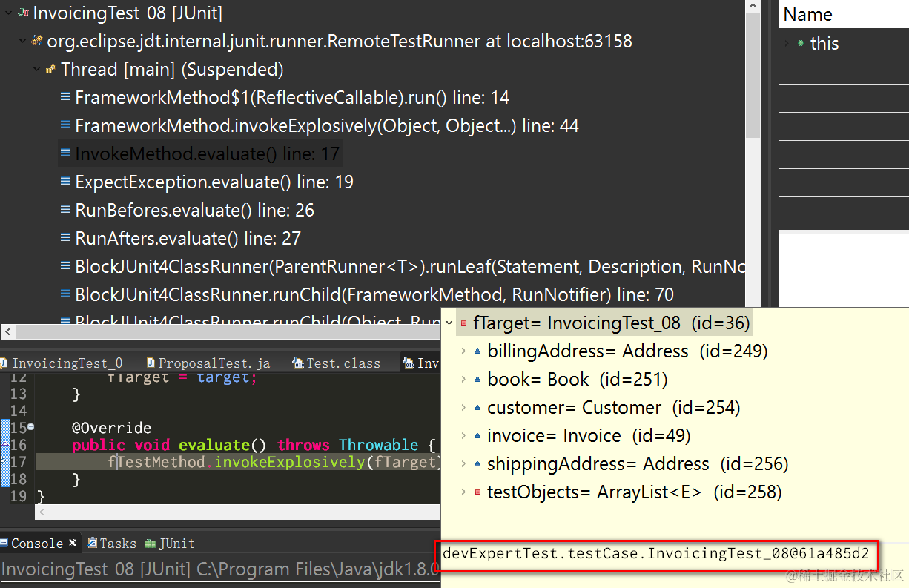This screenshot has width=909, height=588.
Task: Click the stack frame icon for runChild line 70
Action: tap(65, 295)
